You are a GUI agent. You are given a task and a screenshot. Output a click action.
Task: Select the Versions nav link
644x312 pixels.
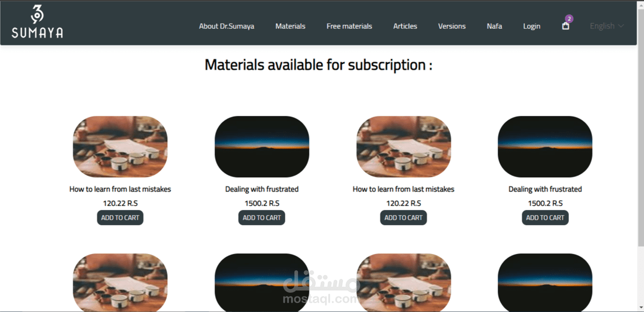pyautogui.click(x=451, y=26)
